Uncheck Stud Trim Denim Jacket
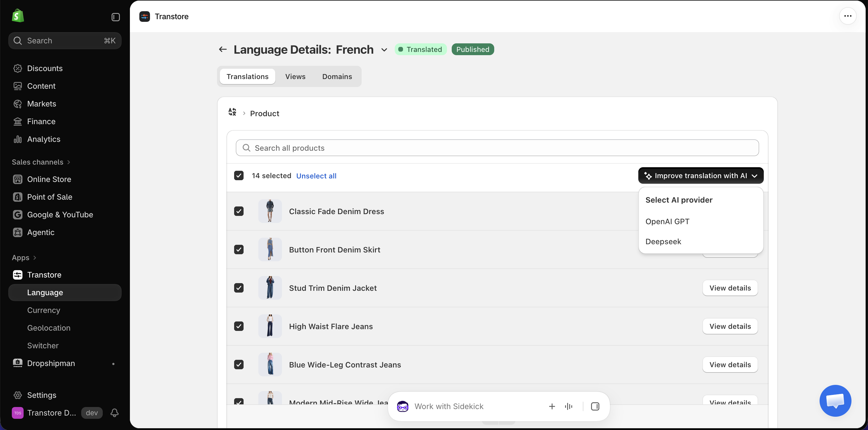The height and width of the screenshot is (430, 868). click(x=239, y=288)
